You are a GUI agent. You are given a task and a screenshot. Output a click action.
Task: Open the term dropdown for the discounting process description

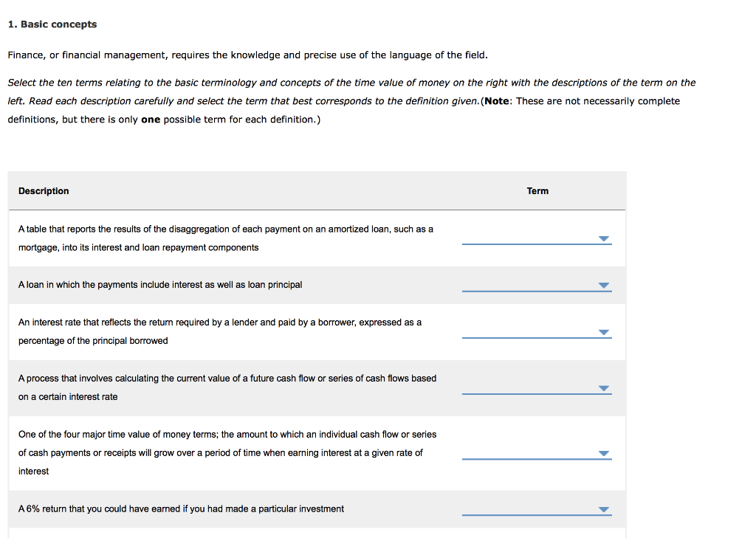click(x=604, y=387)
